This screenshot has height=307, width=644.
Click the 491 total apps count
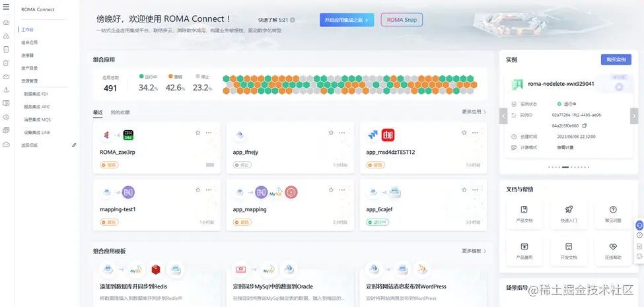coord(110,88)
